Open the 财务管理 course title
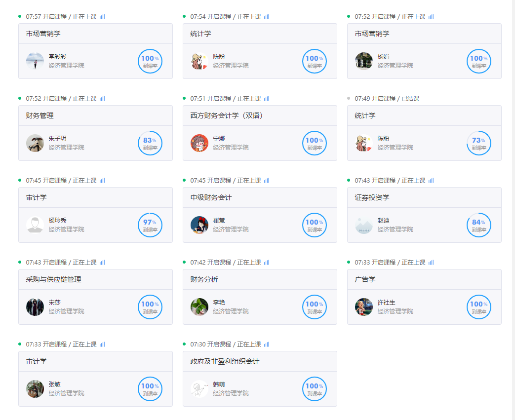 [40, 115]
